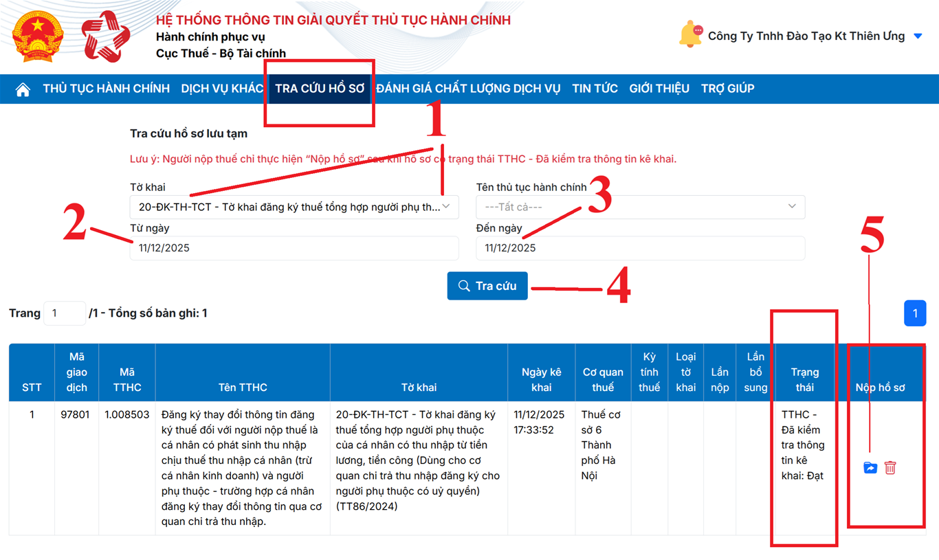Click the red trash delete icon

tap(890, 468)
